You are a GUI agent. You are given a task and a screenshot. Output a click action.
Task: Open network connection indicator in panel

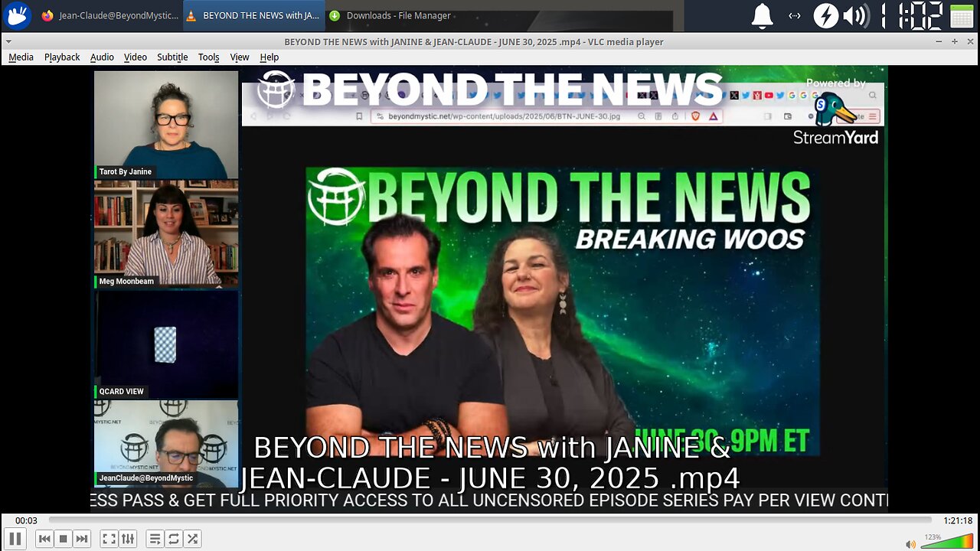[x=794, y=15]
